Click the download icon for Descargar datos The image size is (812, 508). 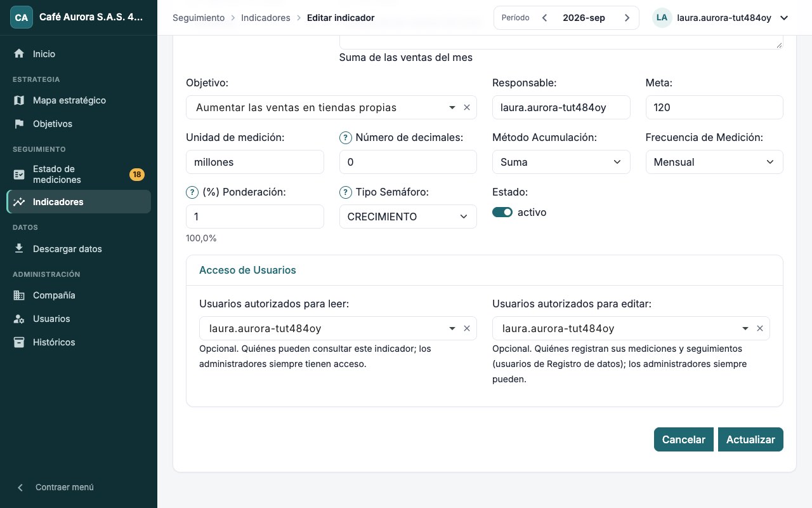coord(19,249)
